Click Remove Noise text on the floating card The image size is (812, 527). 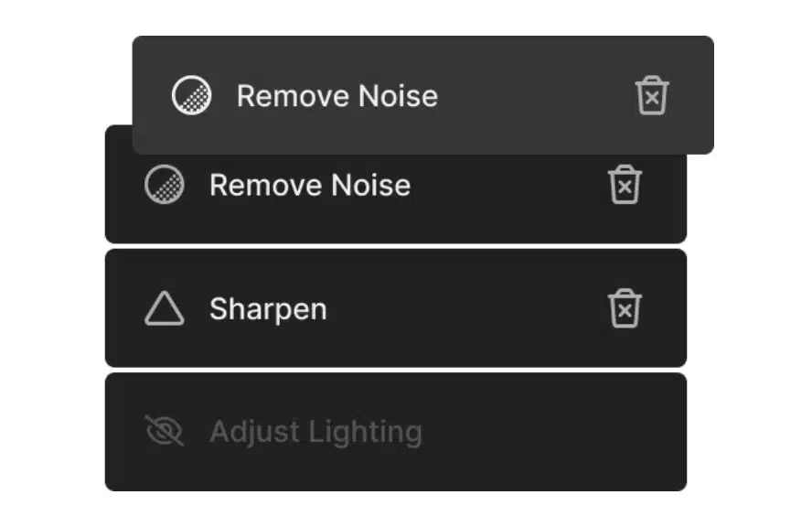click(337, 96)
